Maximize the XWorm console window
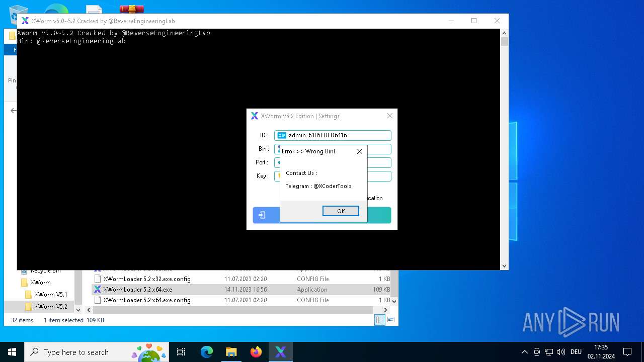644x362 pixels. click(474, 21)
